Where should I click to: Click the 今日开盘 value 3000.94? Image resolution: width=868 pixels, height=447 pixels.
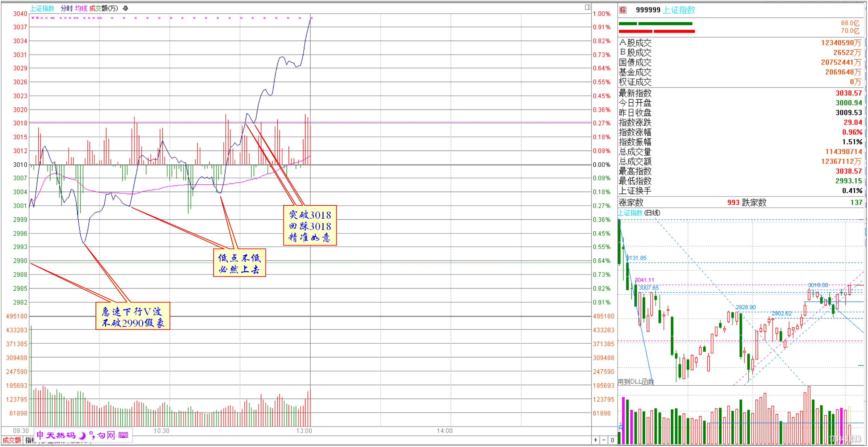pyautogui.click(x=849, y=103)
